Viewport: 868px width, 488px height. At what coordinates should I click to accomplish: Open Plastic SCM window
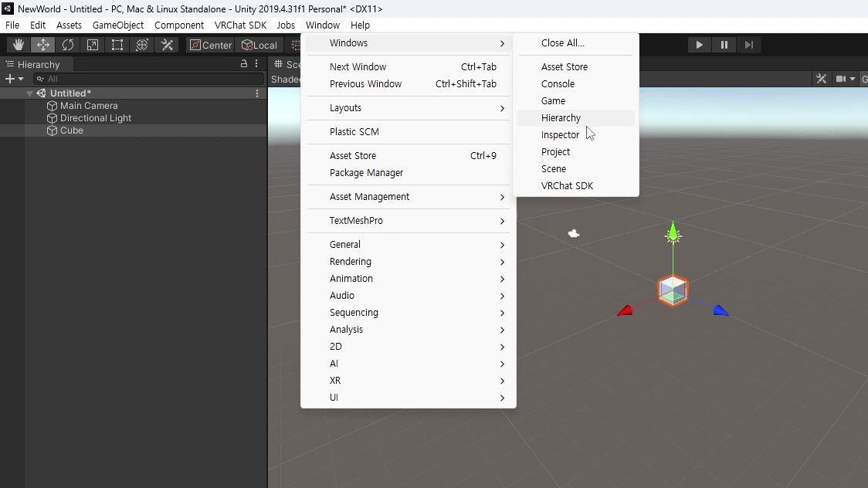(x=408, y=132)
